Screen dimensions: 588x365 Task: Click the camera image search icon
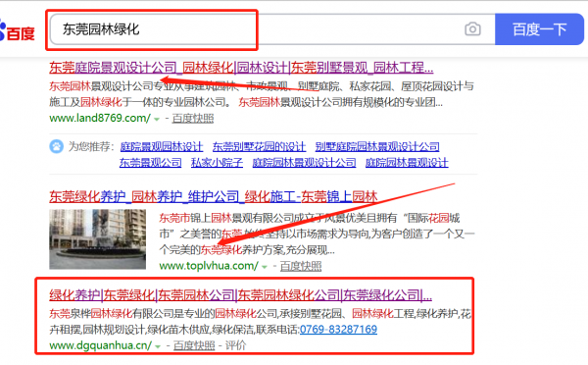[x=472, y=28]
